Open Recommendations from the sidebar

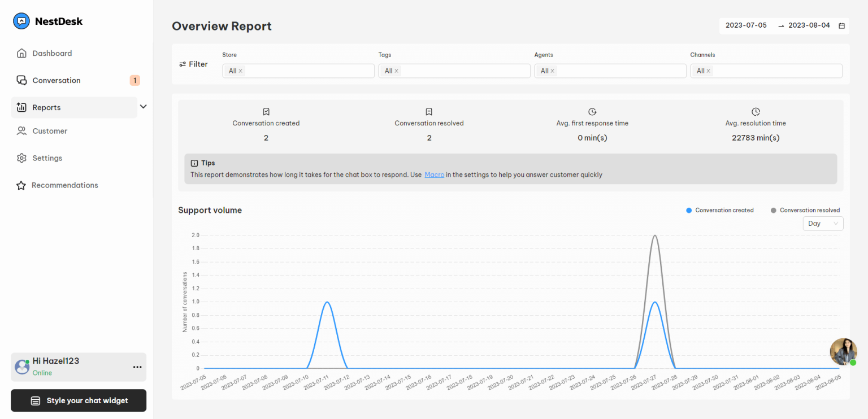[64, 185]
